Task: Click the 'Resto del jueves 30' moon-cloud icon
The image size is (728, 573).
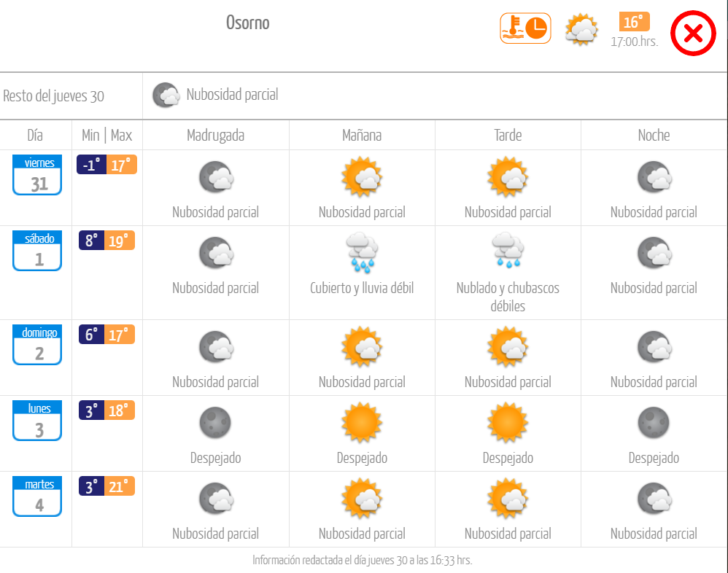Action: (166, 95)
